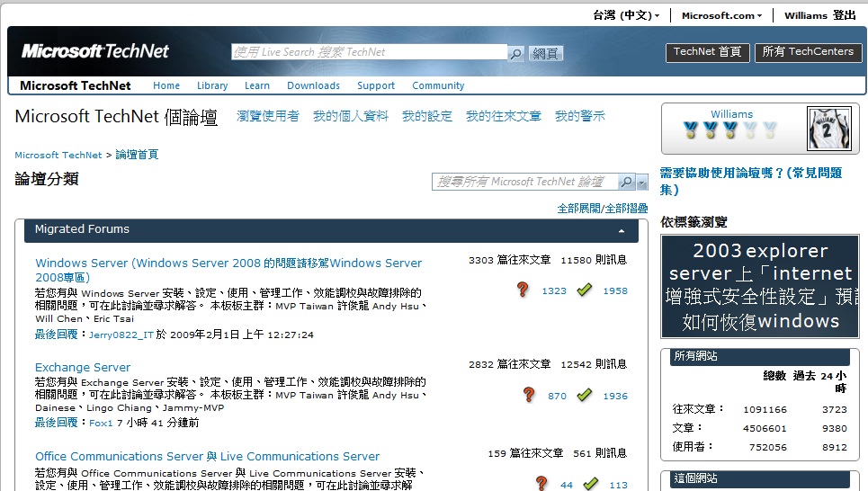
Task: Click 全部展開/全部摺疊 expand collapse all link
Action: pos(603,208)
